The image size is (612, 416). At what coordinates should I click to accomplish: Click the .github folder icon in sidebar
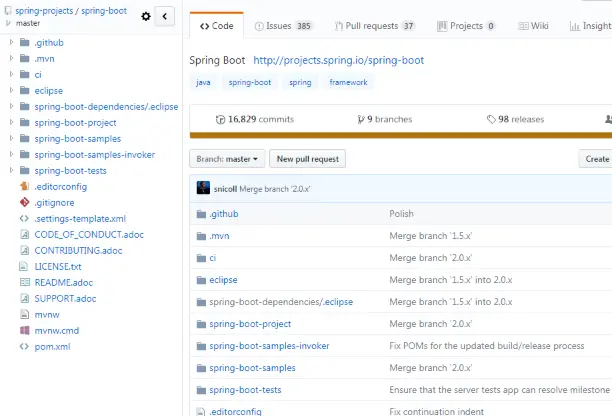coord(25,43)
